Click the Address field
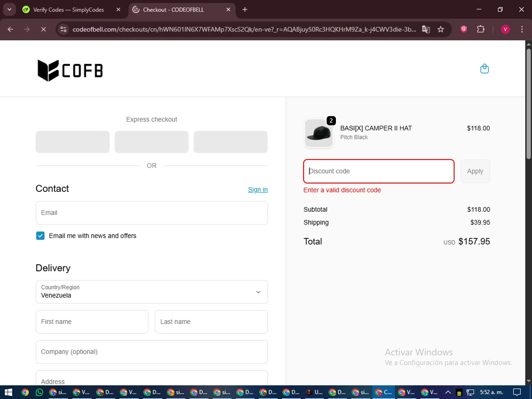Viewport: 532px width, 399px height. click(x=152, y=378)
